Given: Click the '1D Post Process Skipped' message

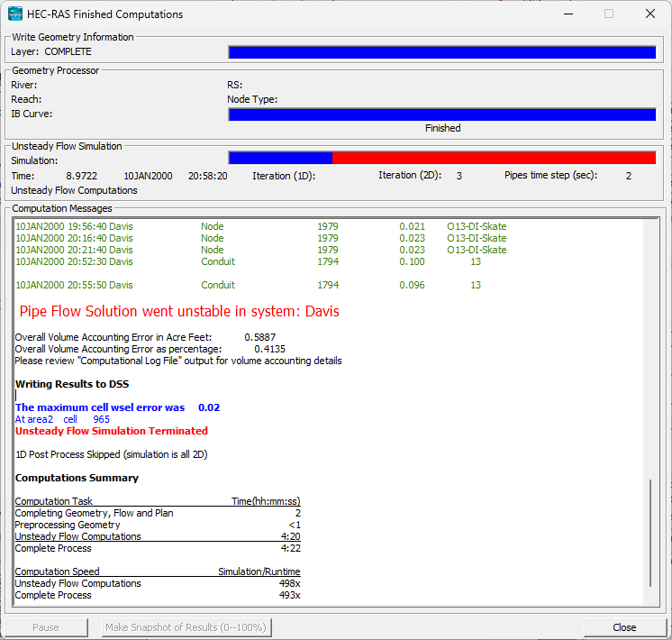Looking at the screenshot, I should 112,454.
